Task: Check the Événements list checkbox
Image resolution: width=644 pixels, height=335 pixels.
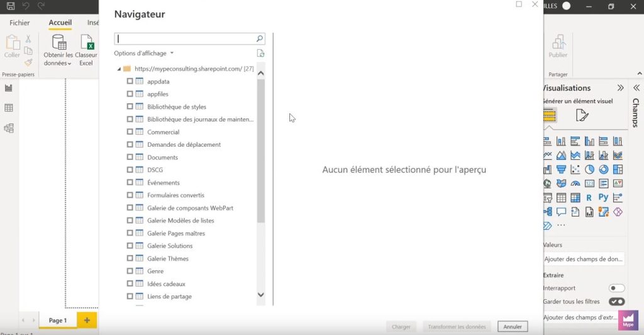Action: 130,183
